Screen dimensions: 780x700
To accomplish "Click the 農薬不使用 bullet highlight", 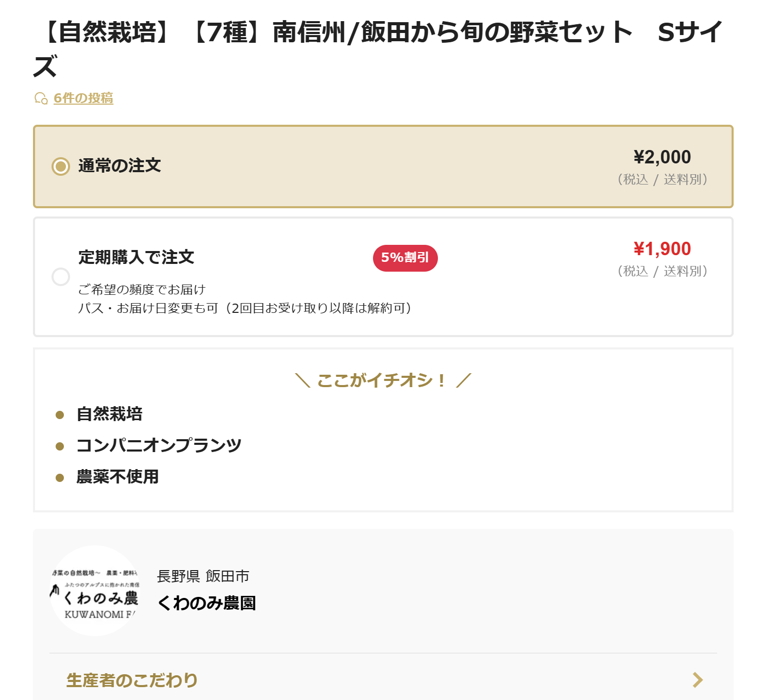I will click(x=117, y=477).
